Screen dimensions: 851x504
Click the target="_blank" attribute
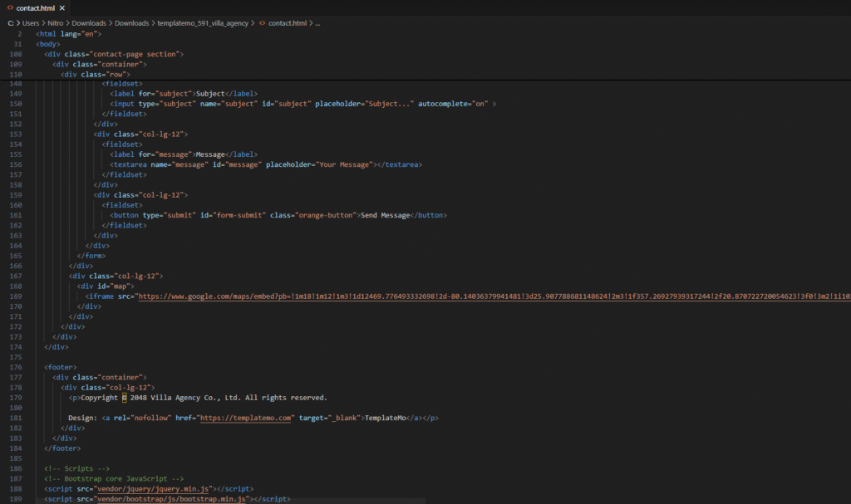[x=329, y=418]
